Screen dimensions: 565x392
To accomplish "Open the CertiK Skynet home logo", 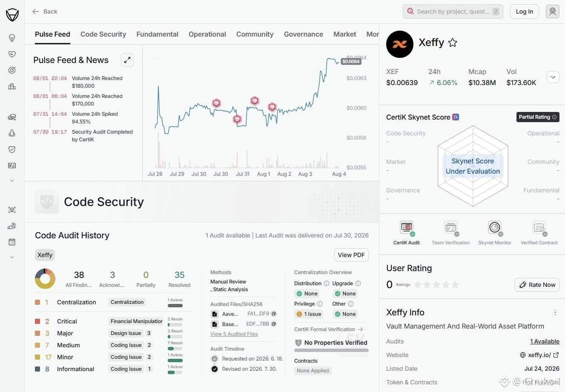I will click(x=12, y=15).
